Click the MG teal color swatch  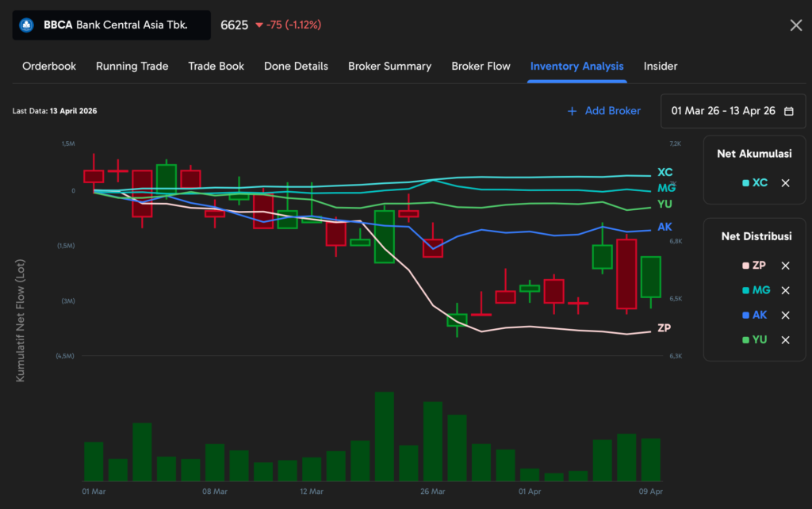click(x=745, y=290)
